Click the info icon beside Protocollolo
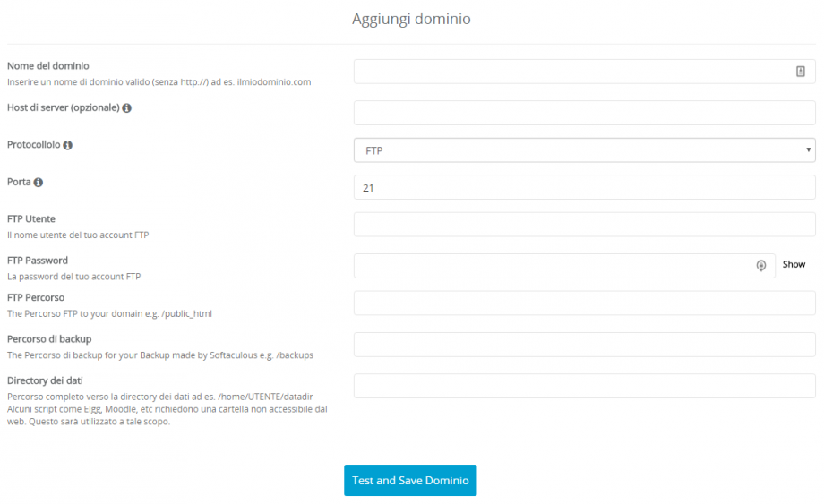Image resolution: width=824 pixels, height=504 pixels. pos(68,145)
